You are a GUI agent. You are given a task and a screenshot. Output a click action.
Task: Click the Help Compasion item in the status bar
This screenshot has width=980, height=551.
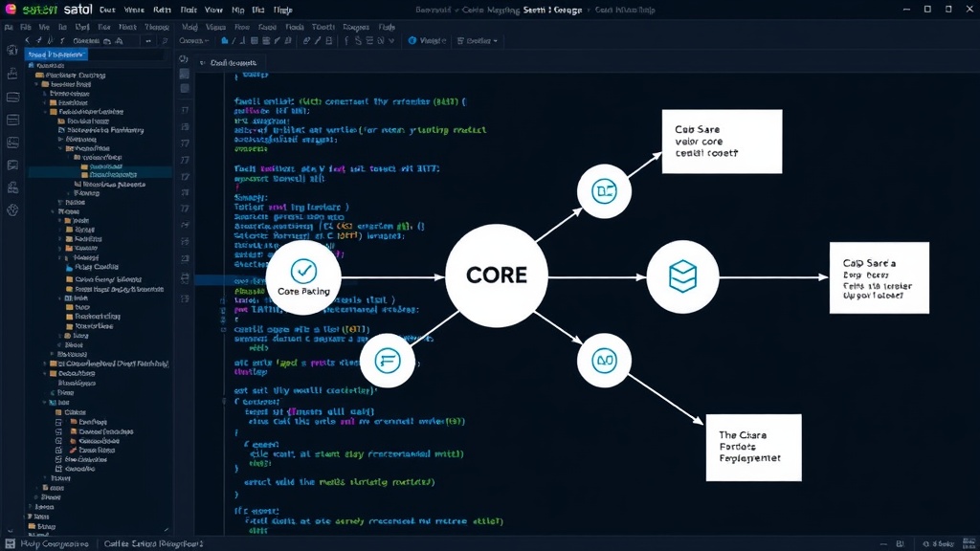[x=55, y=544]
